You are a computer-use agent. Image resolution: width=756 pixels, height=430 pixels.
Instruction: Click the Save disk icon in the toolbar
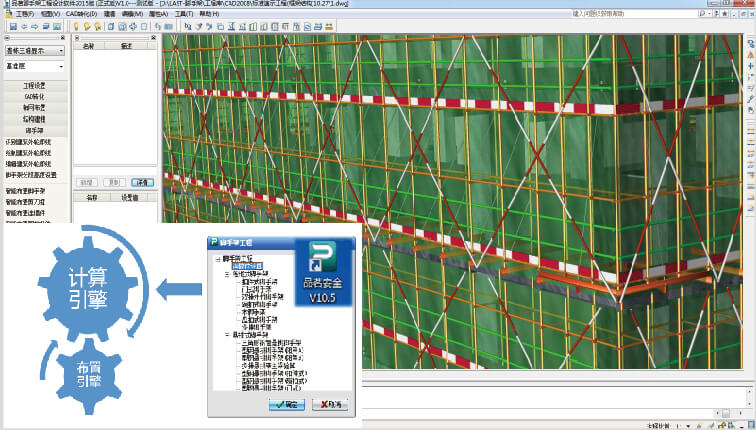(x=13, y=27)
